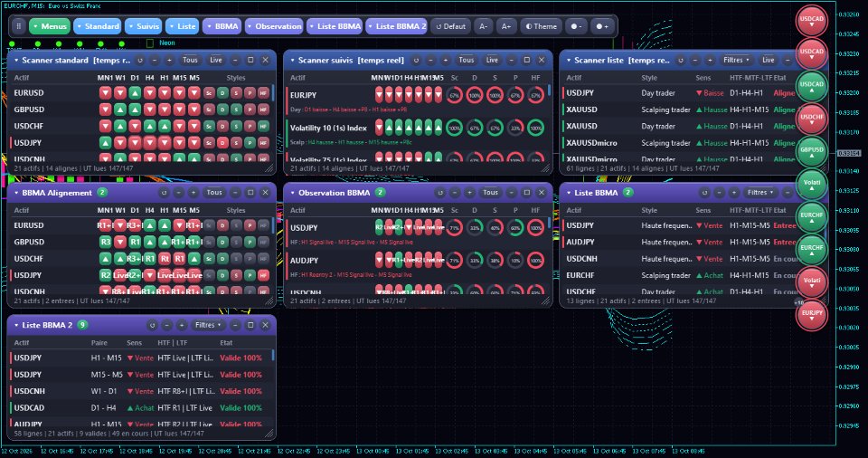Click EURJPY Sc 67% gauge in Scanner suivis
Screen dimensions: 868x458
point(454,95)
